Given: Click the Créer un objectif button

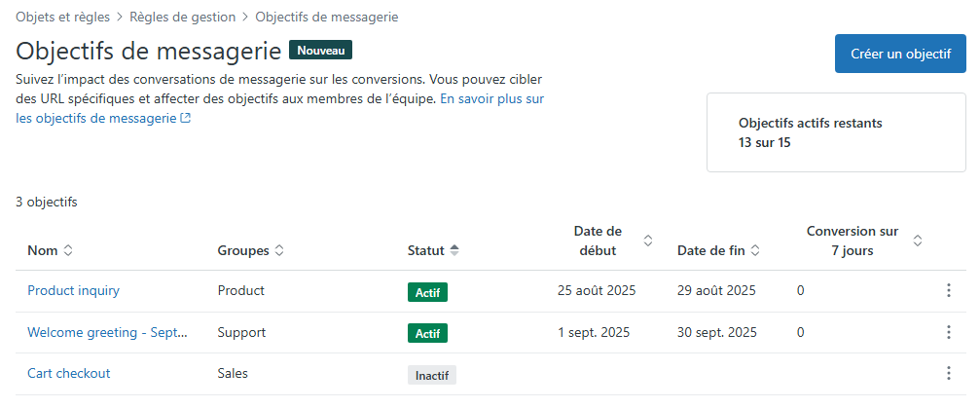Looking at the screenshot, I should pyautogui.click(x=900, y=54).
